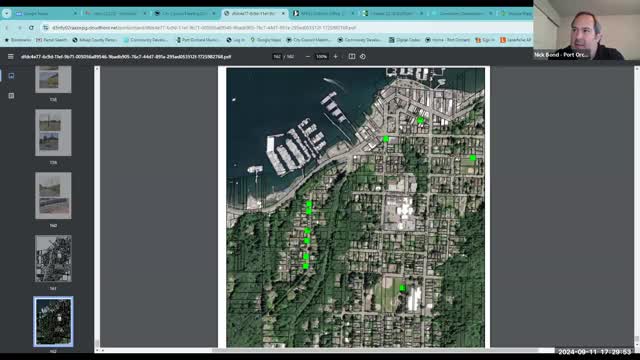Open the tab search dropdown arrow

[7, 13]
